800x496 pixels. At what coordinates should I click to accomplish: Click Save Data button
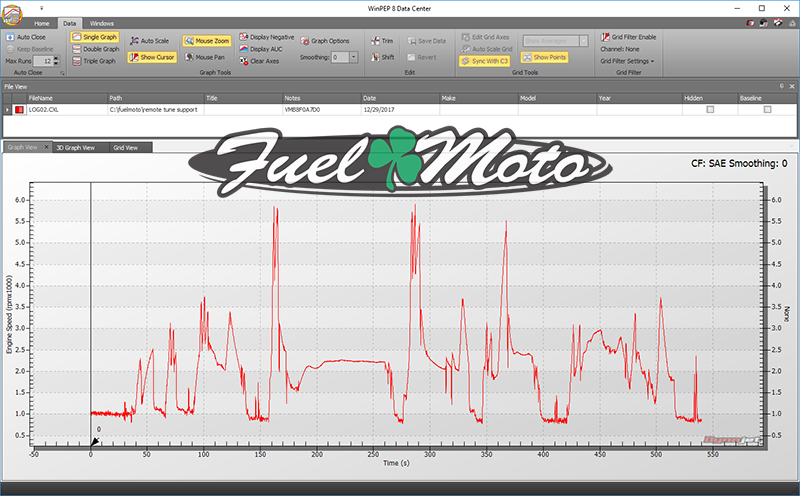pos(427,41)
